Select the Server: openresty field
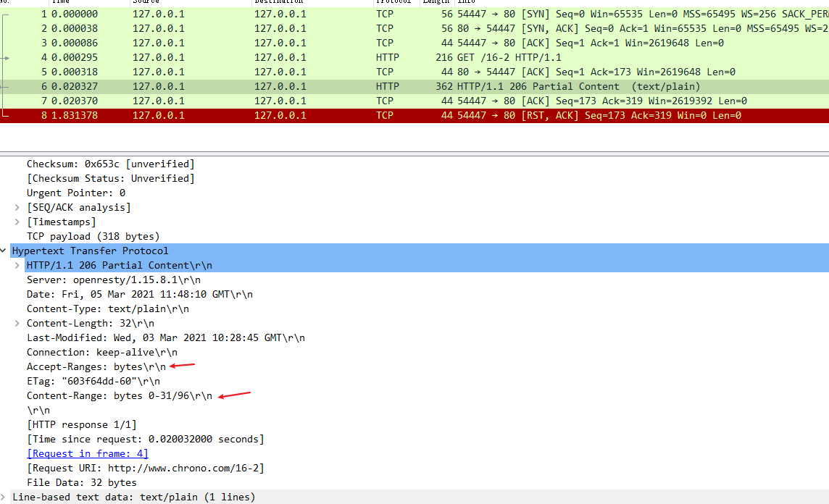Image resolution: width=829 pixels, height=504 pixels. (x=114, y=280)
